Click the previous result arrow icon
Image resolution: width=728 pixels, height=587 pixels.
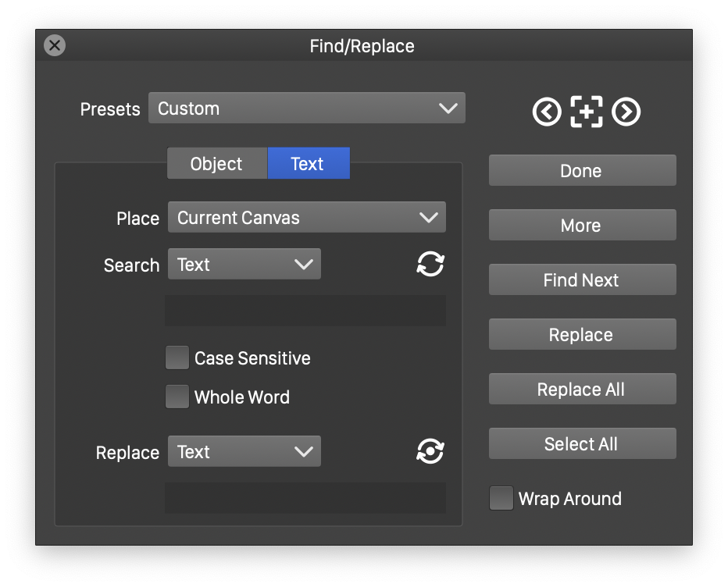[547, 112]
